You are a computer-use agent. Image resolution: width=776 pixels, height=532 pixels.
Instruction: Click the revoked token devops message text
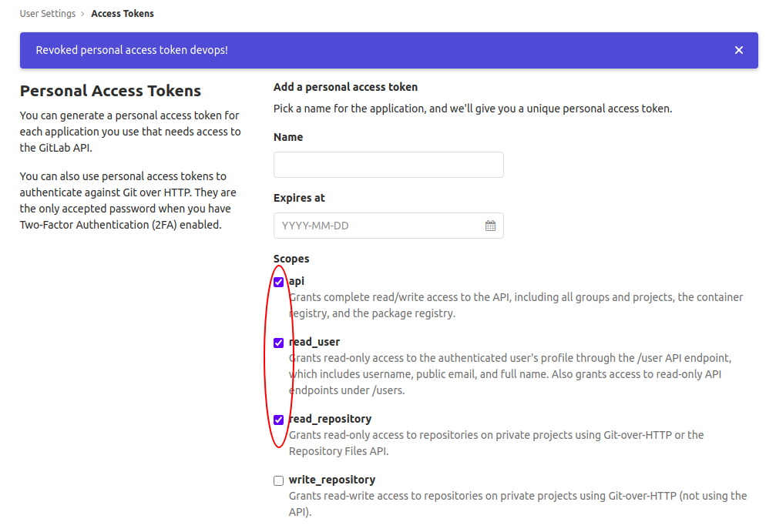pyautogui.click(x=132, y=50)
